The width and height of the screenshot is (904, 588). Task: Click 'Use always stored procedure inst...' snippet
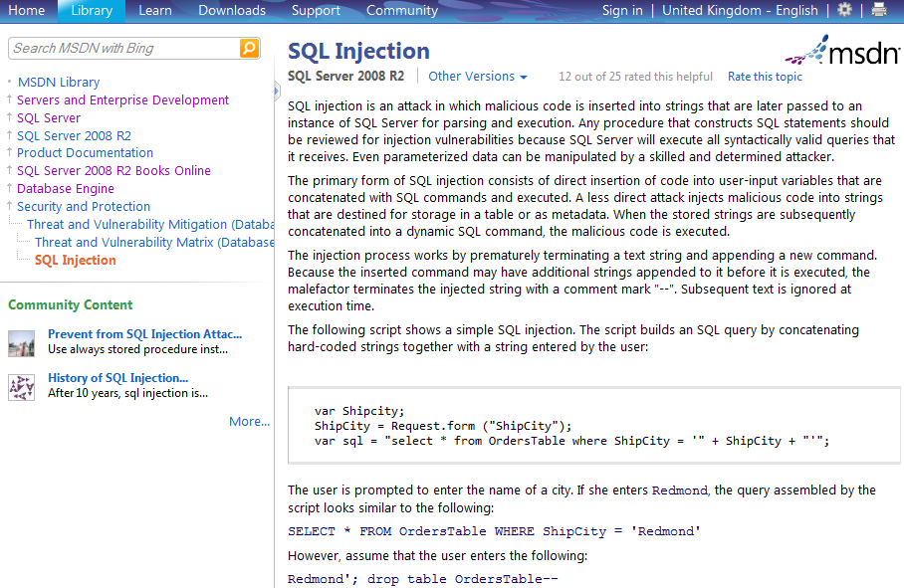[137, 349]
